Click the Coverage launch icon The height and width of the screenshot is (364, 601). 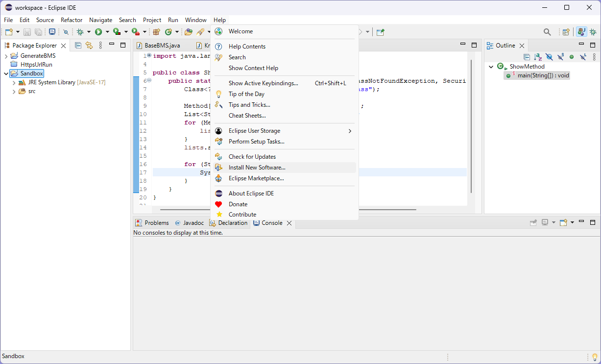point(117,32)
